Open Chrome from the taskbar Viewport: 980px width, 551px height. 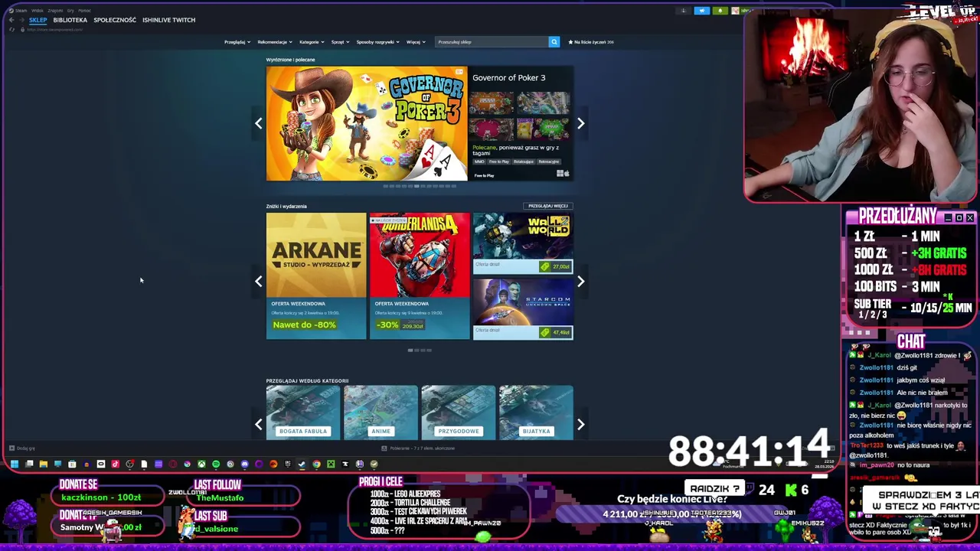pos(316,464)
